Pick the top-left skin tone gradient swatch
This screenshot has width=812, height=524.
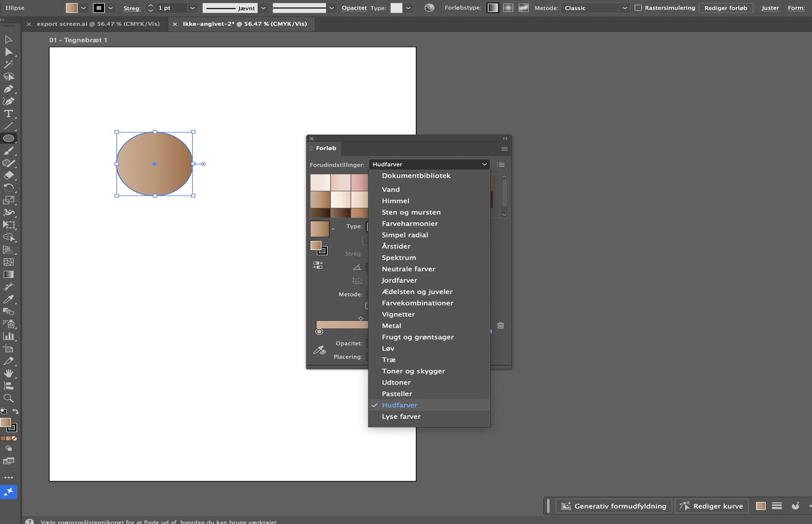point(320,183)
